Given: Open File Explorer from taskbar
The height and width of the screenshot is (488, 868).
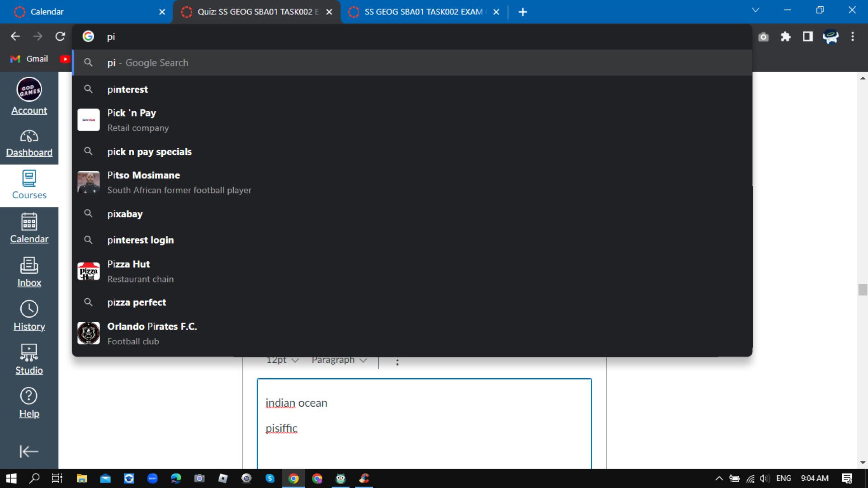Looking at the screenshot, I should coord(81,479).
